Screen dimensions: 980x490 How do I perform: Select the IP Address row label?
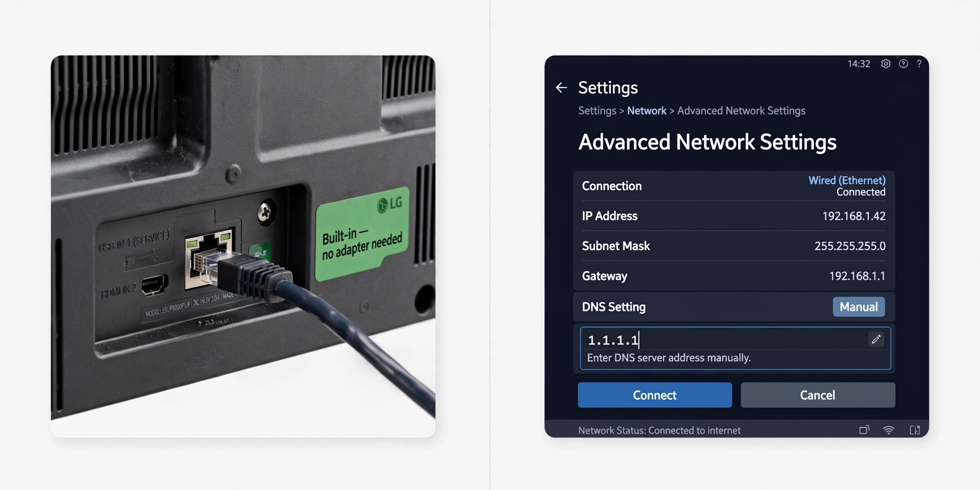coord(609,216)
